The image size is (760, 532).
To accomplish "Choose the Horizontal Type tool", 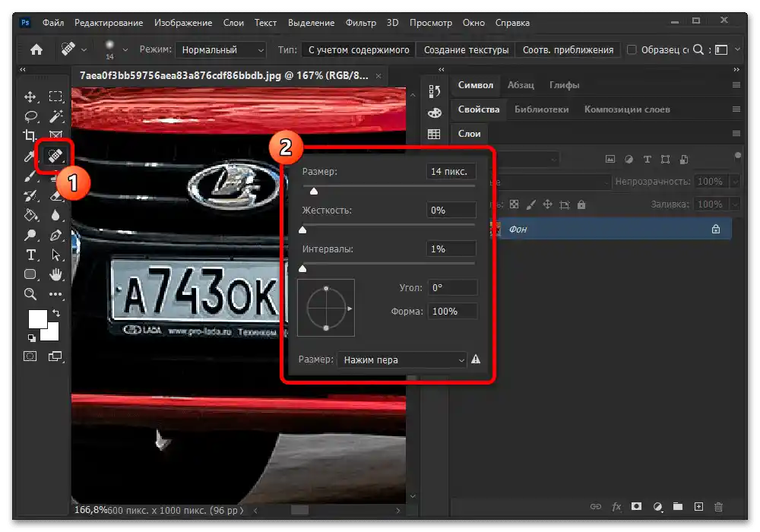I will tap(30, 255).
